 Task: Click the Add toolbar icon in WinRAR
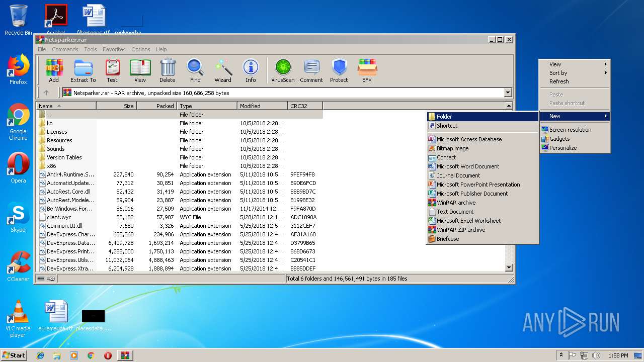(54, 70)
